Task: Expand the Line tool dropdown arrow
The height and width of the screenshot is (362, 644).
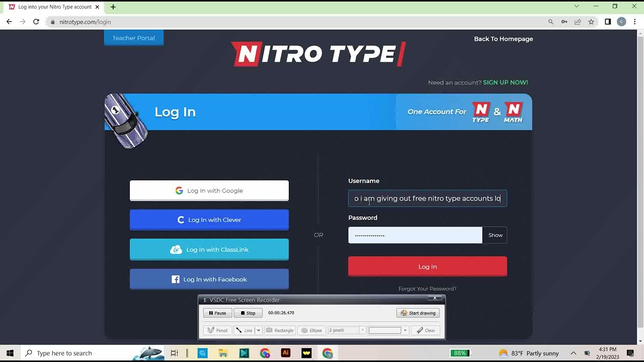Action: [259, 330]
